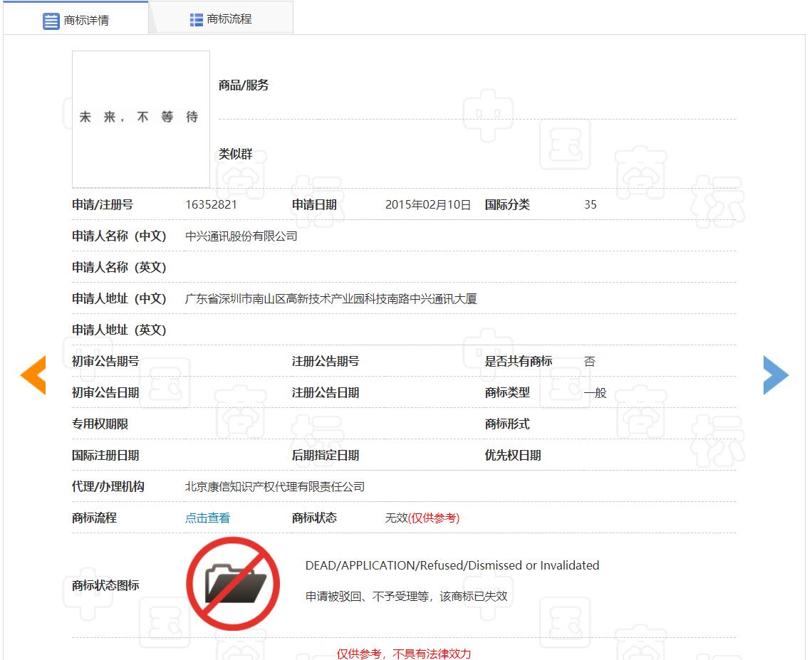Open the 点击查看 trademark process link

coord(207,518)
